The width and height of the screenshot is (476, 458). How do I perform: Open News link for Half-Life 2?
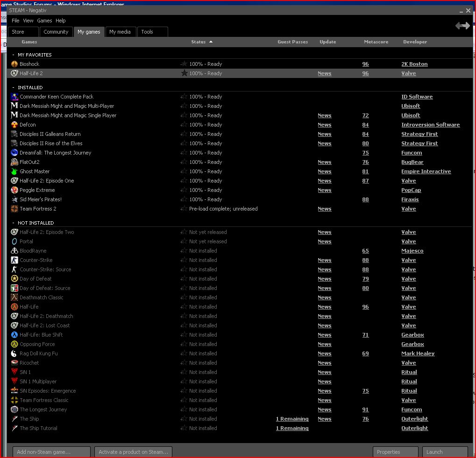coord(325,73)
